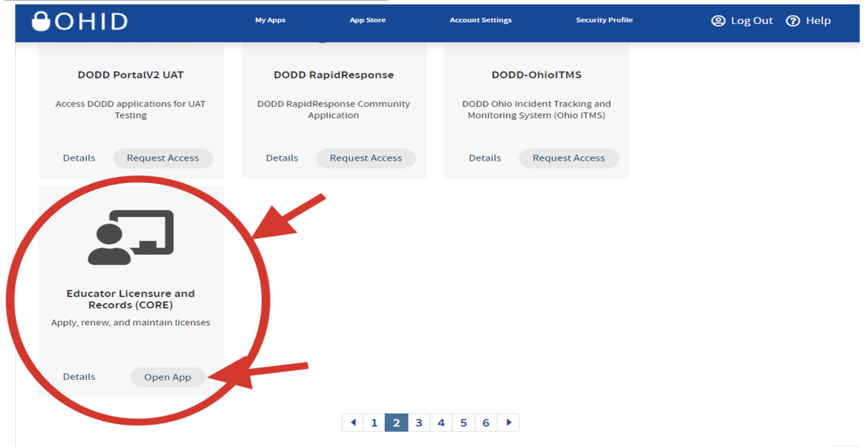Open the App Store menu
Viewport: 868px width, 447px height.
click(x=367, y=20)
